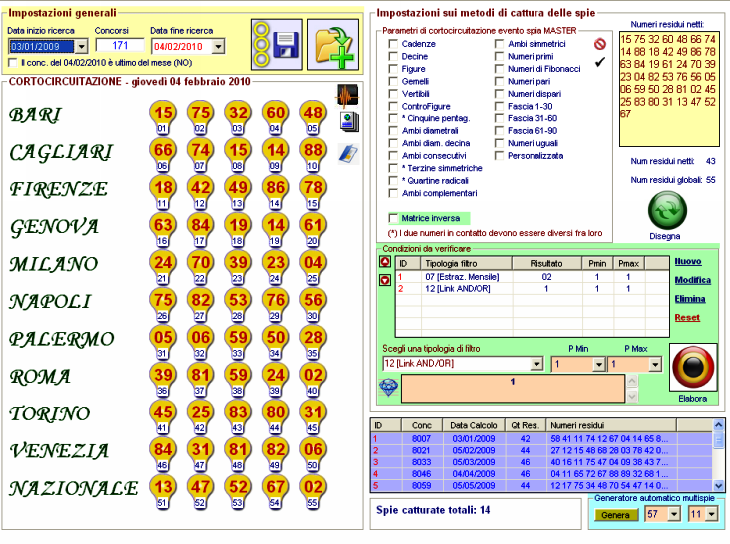Enable the Decine checkbox
Screen dimensions: 730x544
(x=393, y=56)
